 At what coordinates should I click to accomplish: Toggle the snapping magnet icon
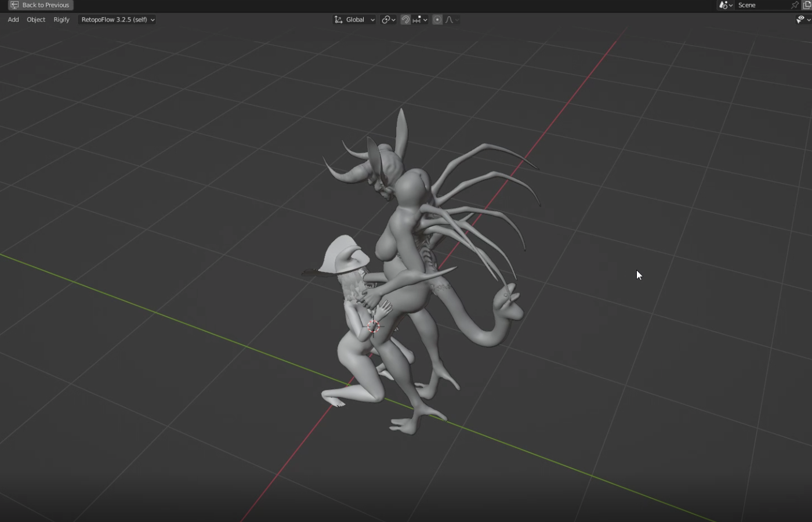click(x=405, y=20)
